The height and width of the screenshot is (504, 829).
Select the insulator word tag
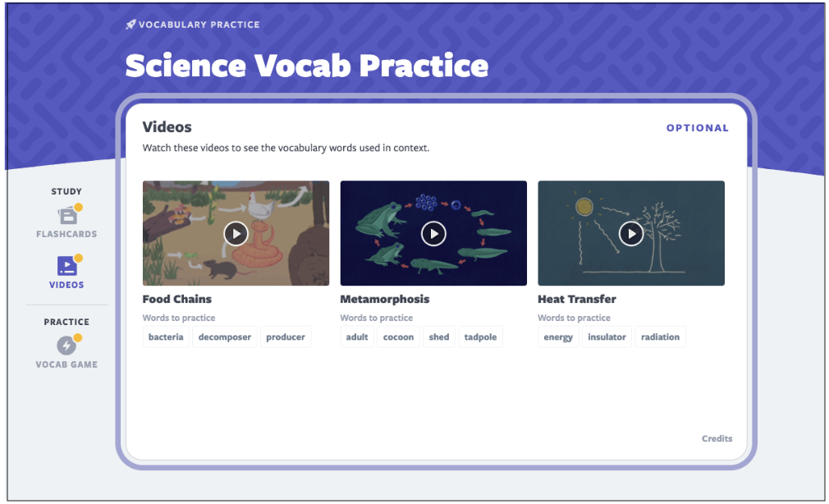(x=607, y=337)
